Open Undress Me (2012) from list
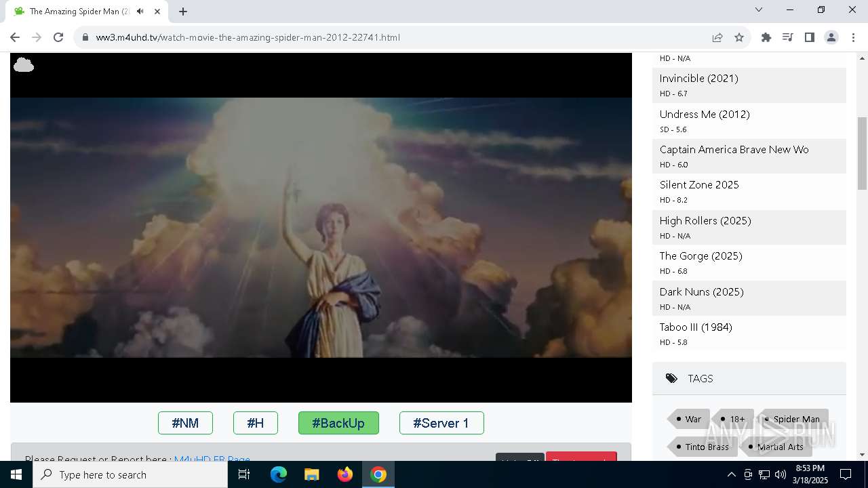 click(749, 121)
